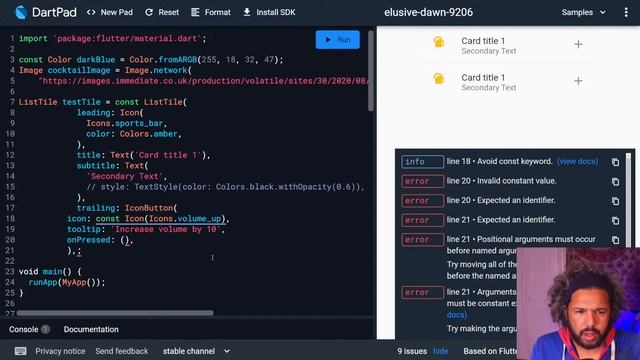Image resolution: width=640 pixels, height=360 pixels.
Task: Click the DartPad logo icon
Action: pos(21,12)
